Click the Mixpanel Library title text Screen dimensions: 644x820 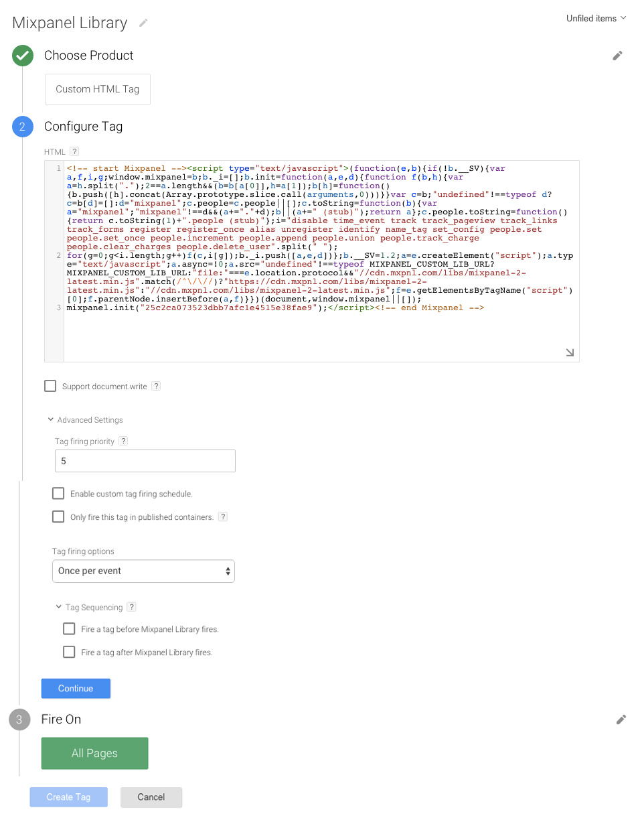tap(70, 23)
